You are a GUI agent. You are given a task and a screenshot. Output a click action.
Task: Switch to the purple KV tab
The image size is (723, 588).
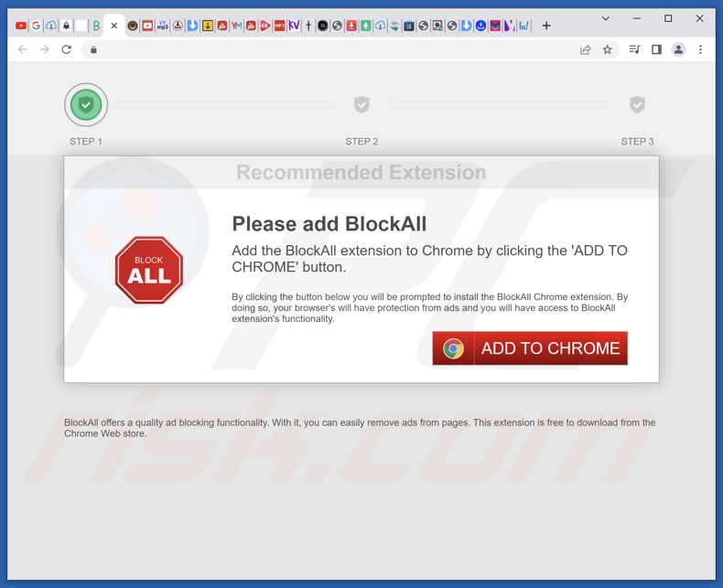pyautogui.click(x=294, y=26)
